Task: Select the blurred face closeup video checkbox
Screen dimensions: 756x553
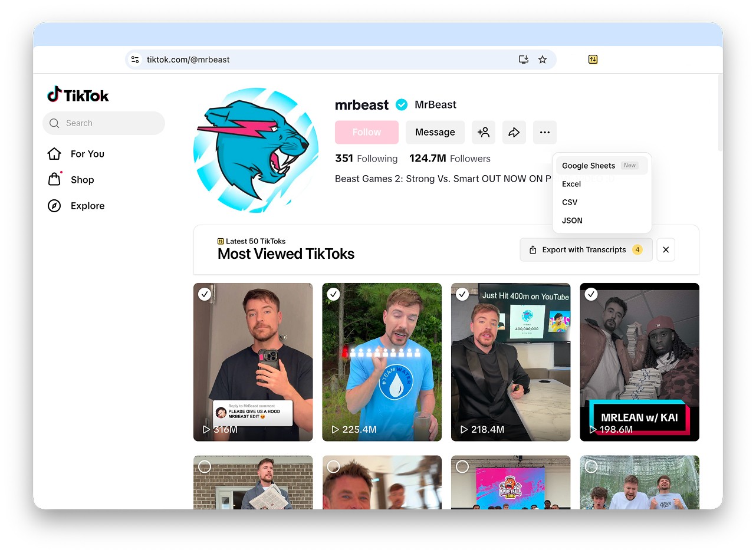Action: [333, 467]
